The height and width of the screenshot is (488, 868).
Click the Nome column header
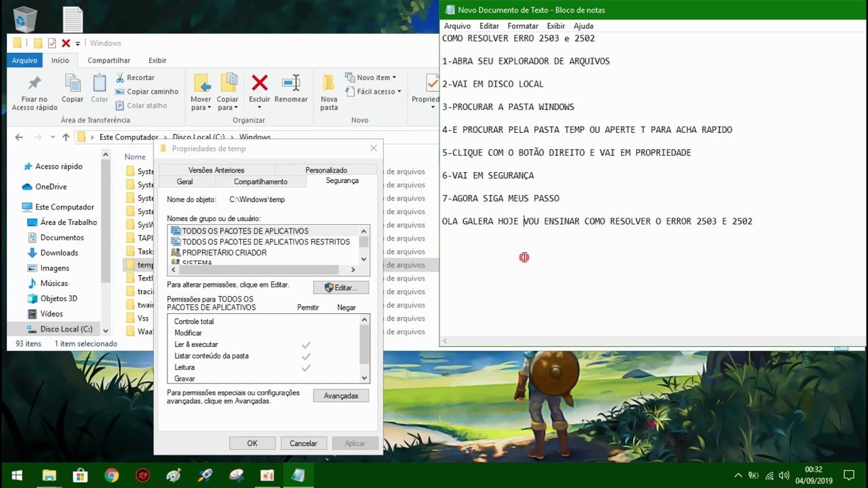point(135,157)
